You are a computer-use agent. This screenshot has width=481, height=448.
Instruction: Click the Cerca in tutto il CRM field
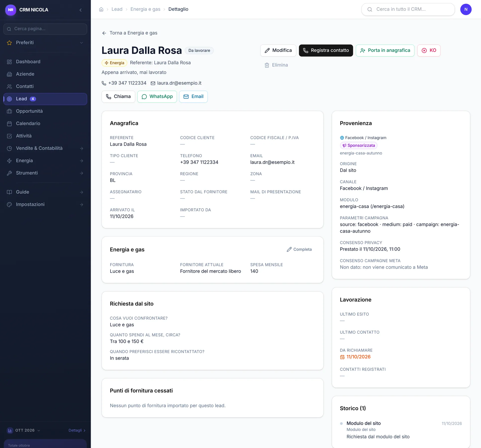408,9
